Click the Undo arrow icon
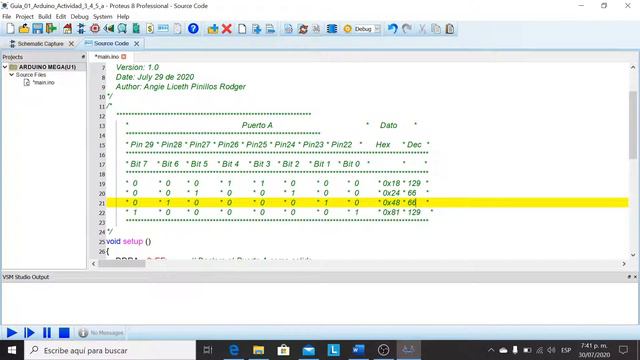 392,29
